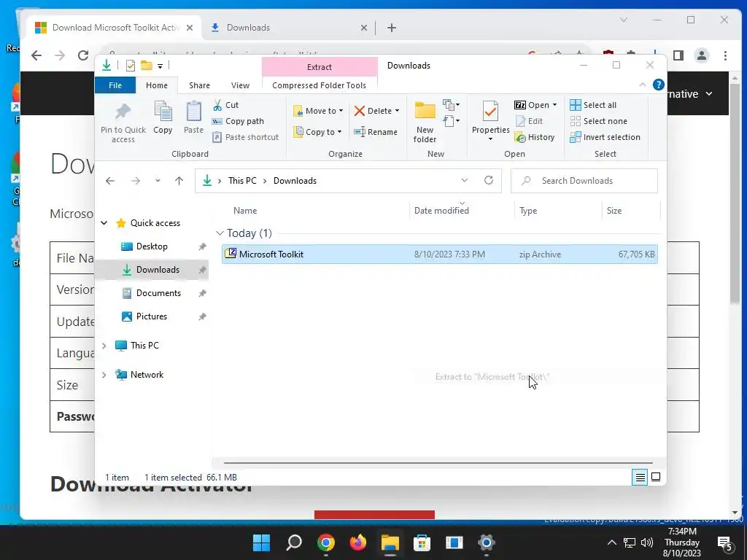The width and height of the screenshot is (747, 560).
Task: Open the Delete dropdown arrow
Action: [397, 111]
